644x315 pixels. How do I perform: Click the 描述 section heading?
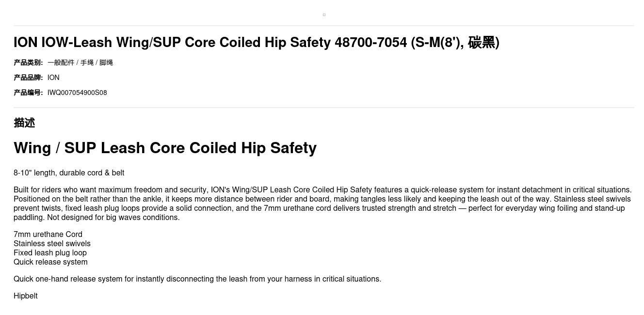pos(24,123)
